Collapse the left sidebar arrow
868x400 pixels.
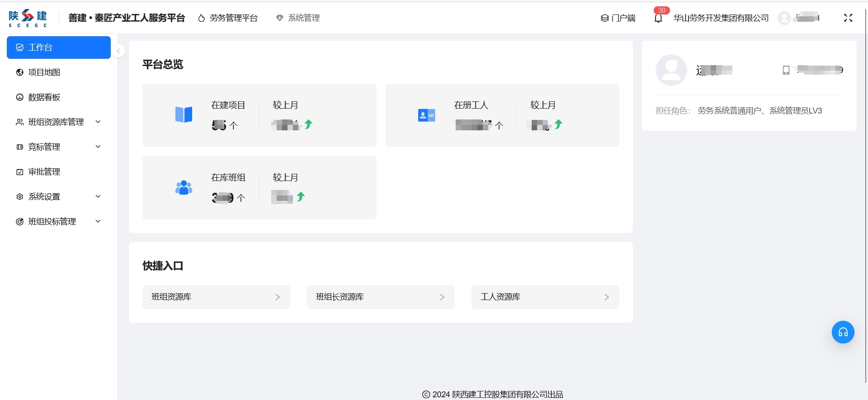coord(118,51)
